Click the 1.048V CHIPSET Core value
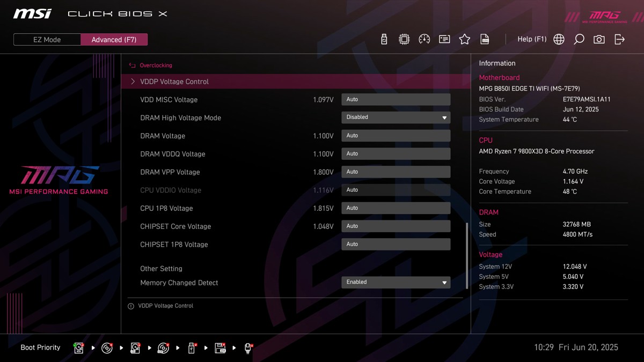 pyautogui.click(x=323, y=227)
